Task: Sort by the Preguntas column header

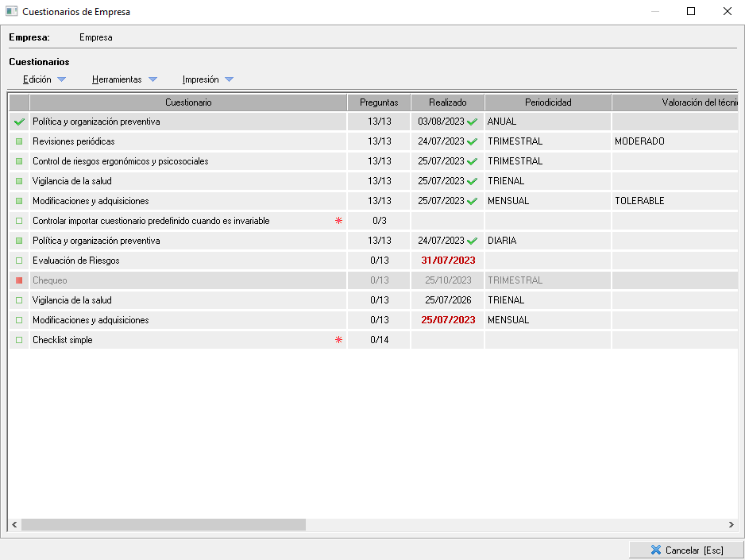Action: [378, 102]
